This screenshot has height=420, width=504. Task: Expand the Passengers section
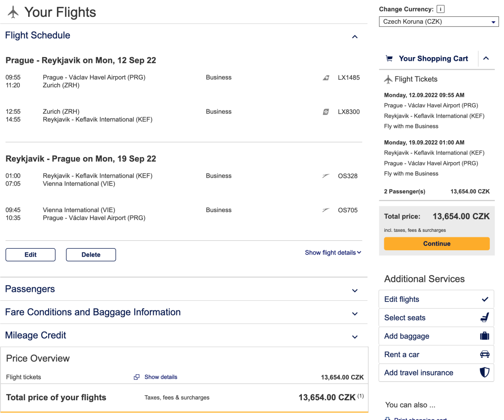(355, 290)
